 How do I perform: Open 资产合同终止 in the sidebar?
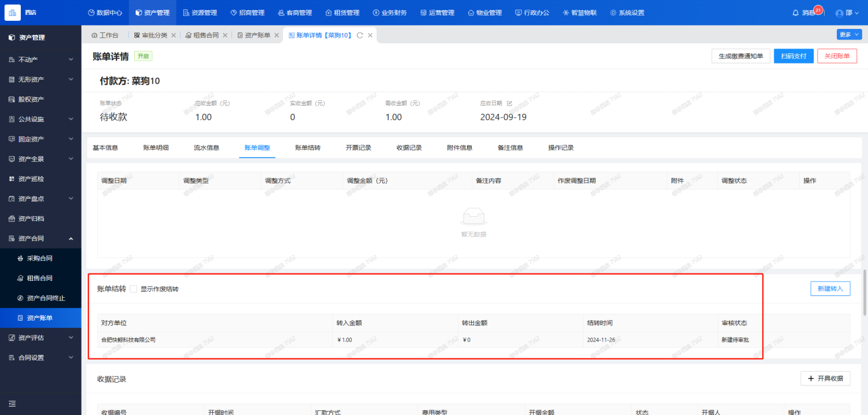click(41, 298)
